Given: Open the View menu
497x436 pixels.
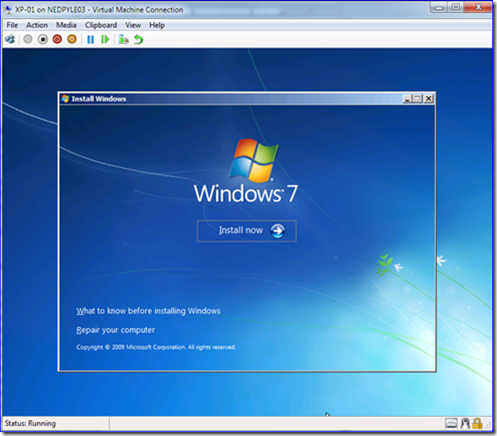Looking at the screenshot, I should coord(133,25).
